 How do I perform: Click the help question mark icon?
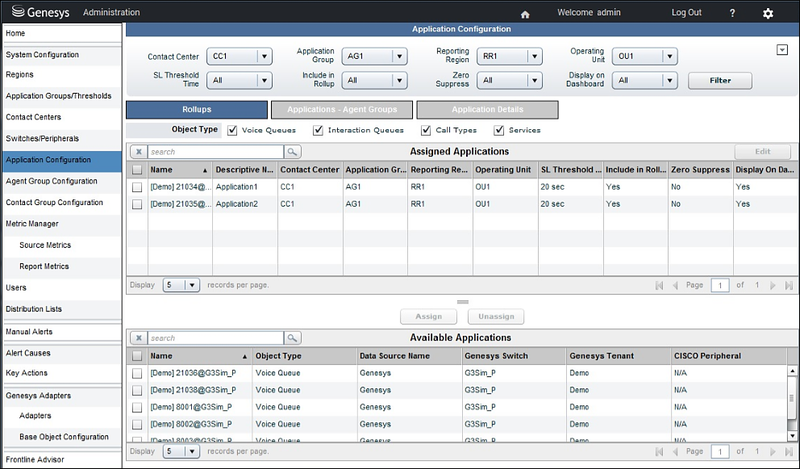[x=732, y=13]
